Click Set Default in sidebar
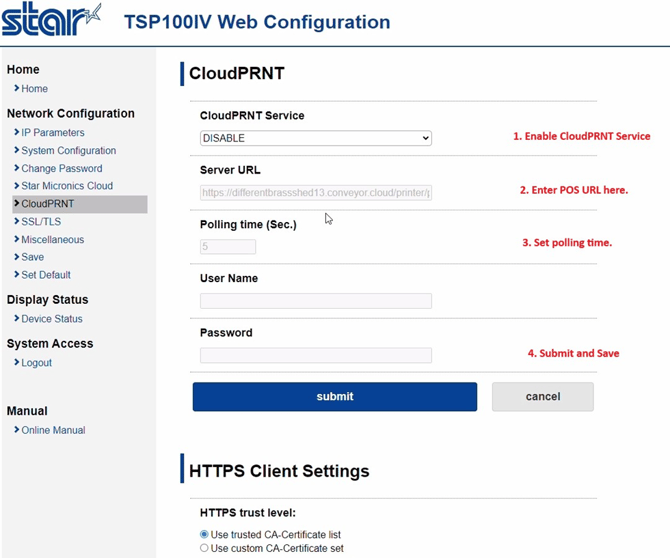 46,275
